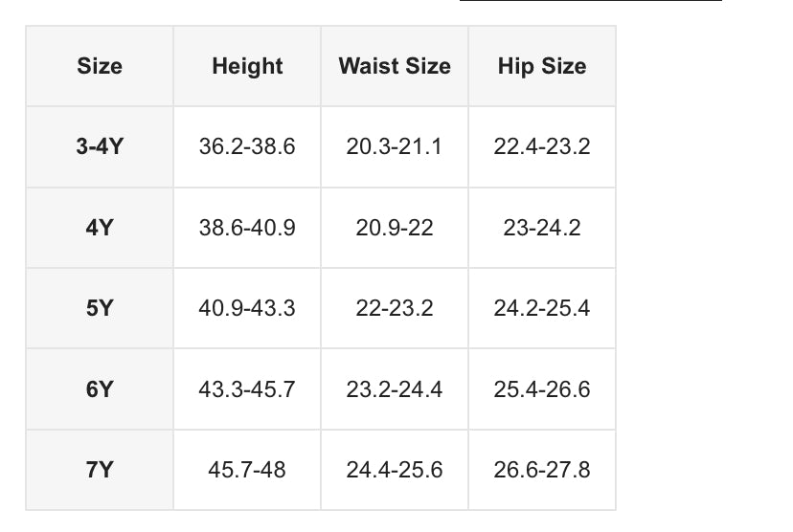Click the Size column header
Viewport: 793px width, 532px height.
pos(100,66)
